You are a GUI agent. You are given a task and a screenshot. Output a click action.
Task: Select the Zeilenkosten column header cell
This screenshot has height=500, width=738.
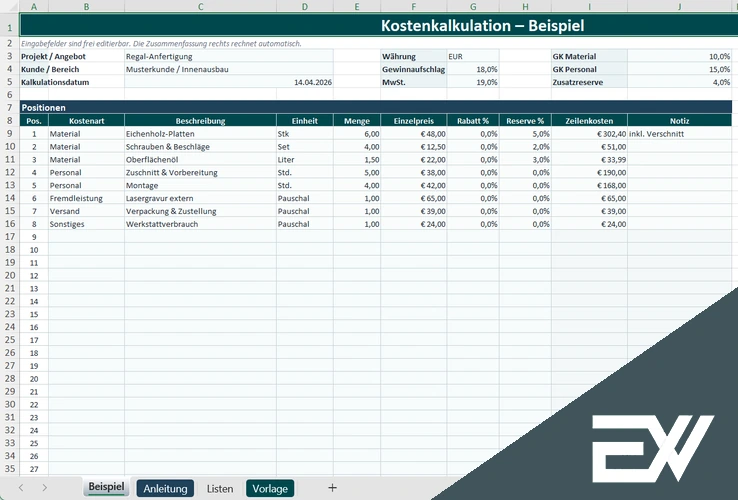point(590,120)
